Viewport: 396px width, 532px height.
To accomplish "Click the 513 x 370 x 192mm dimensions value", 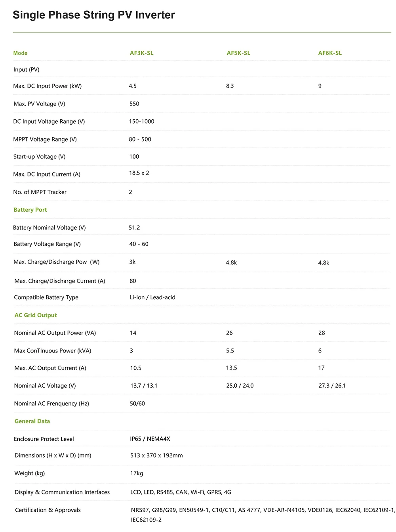I will [156, 455].
